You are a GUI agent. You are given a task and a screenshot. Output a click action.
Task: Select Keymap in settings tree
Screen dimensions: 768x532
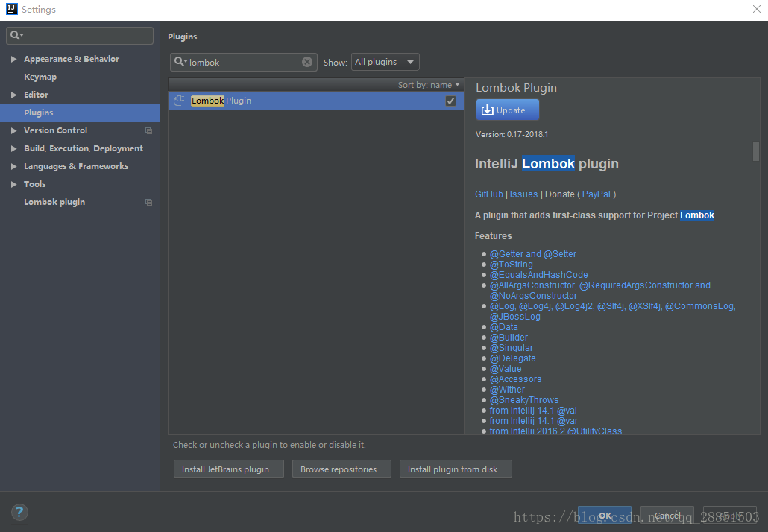[x=40, y=77]
